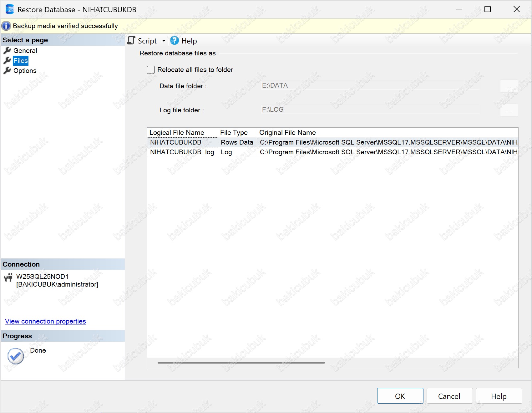Enable Relocate all files to folder
Screen dimensions: 532x413
(151, 70)
